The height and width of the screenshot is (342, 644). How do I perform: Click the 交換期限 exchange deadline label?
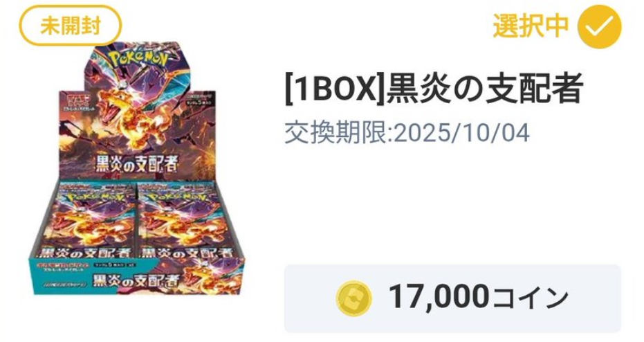tap(338, 133)
